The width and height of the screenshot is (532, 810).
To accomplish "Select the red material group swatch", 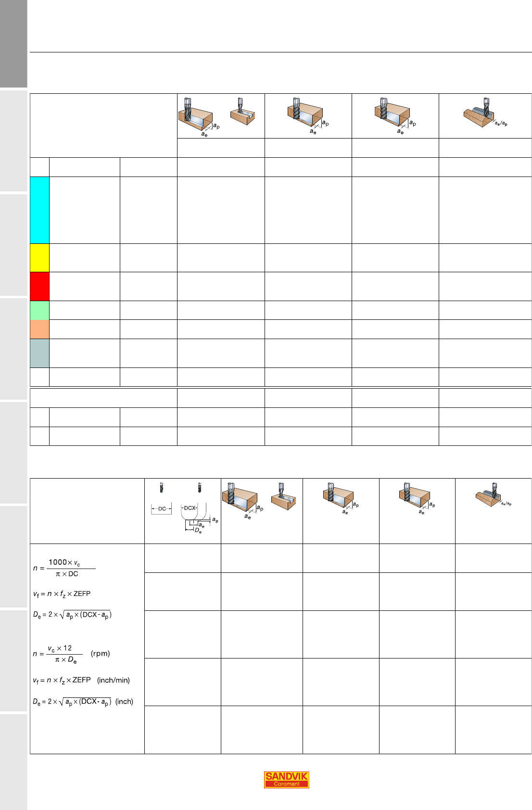I will click(39, 286).
